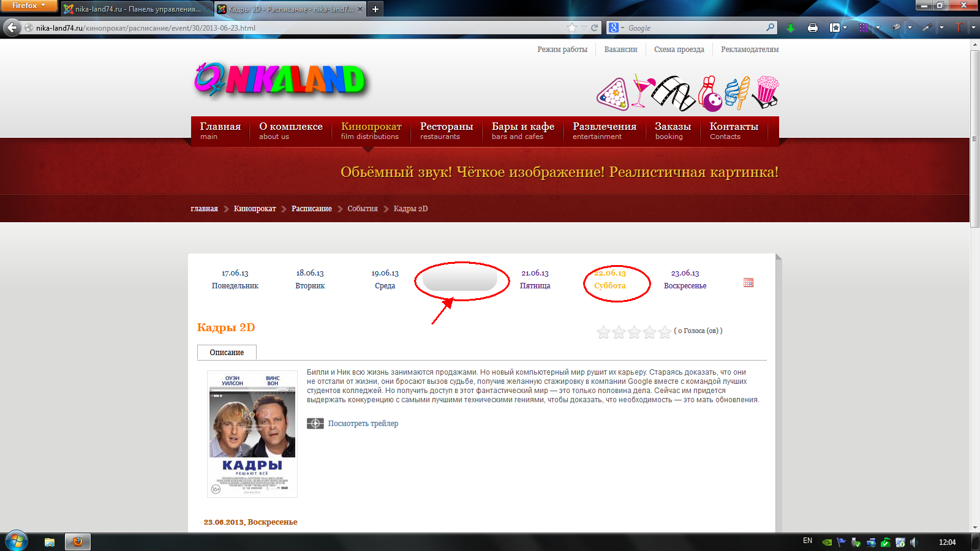
Task: Click the NIKALAND logo
Action: click(281, 80)
